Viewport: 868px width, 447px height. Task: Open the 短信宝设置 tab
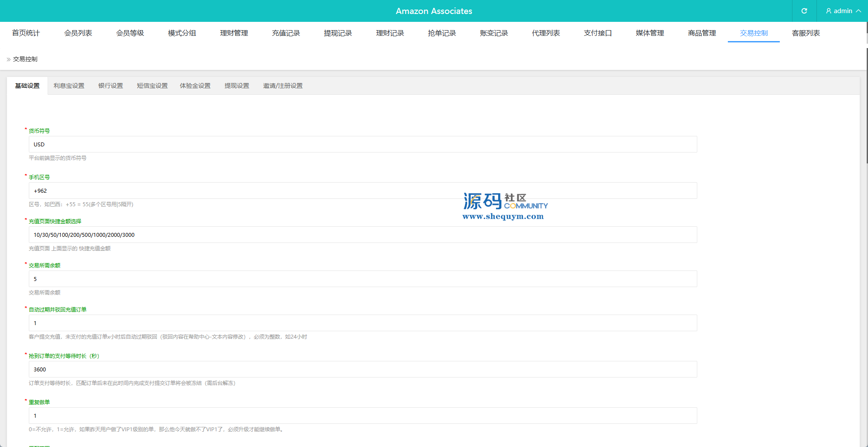[152, 86]
